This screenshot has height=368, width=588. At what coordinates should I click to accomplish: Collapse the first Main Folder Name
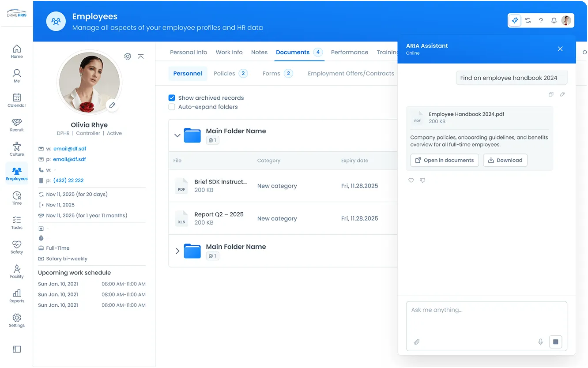tap(177, 135)
